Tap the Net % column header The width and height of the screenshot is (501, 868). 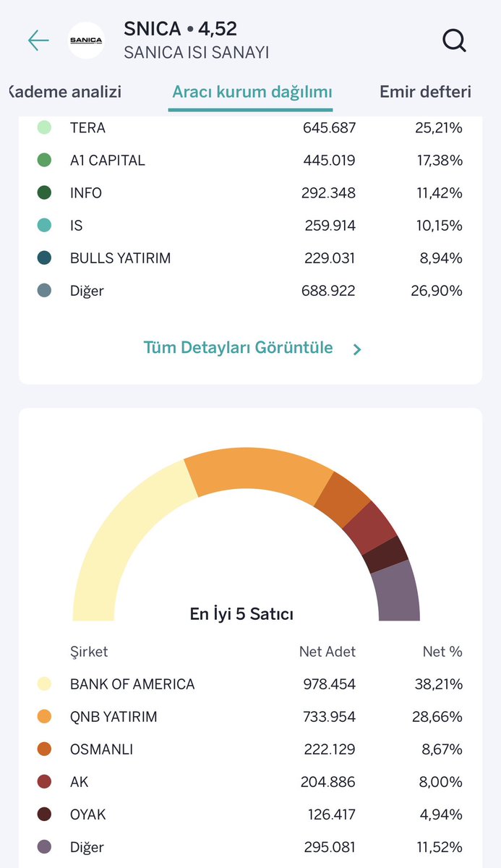click(x=442, y=652)
